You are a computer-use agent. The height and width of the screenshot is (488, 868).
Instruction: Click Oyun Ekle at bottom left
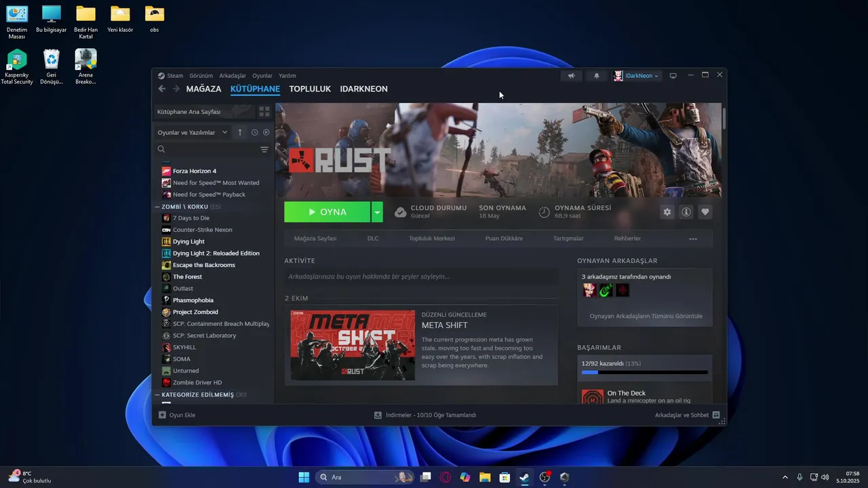tap(177, 415)
